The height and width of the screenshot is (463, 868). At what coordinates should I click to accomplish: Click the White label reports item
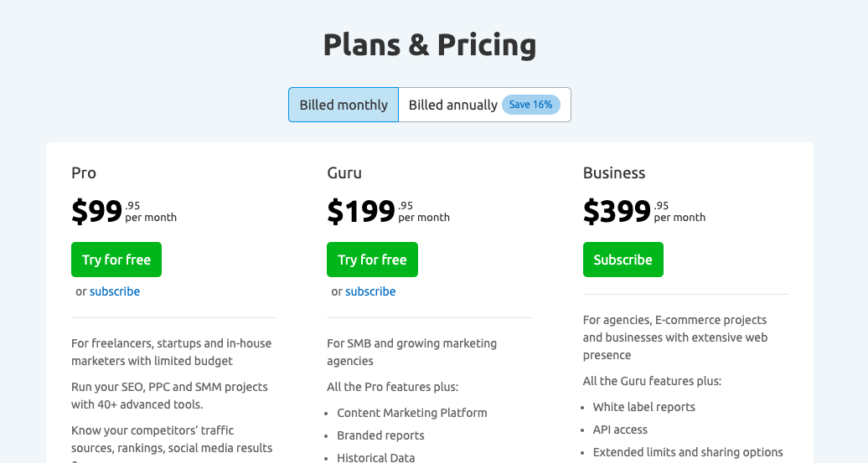click(643, 407)
